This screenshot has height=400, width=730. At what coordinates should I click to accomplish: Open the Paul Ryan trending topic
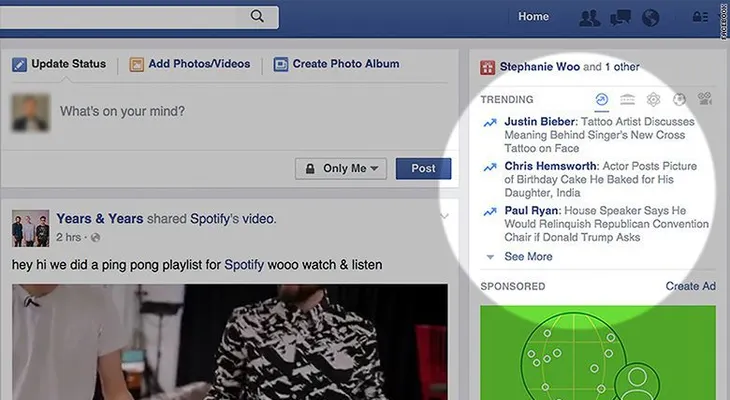532,210
